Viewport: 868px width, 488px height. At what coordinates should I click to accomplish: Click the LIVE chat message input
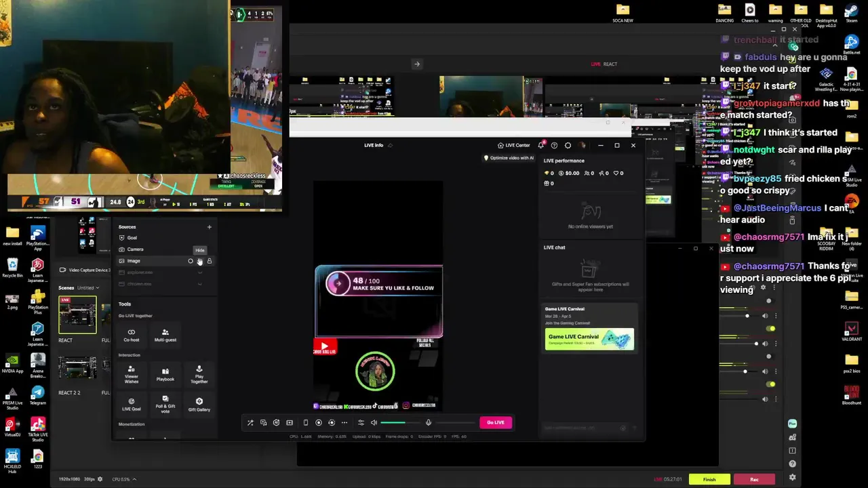pos(585,428)
